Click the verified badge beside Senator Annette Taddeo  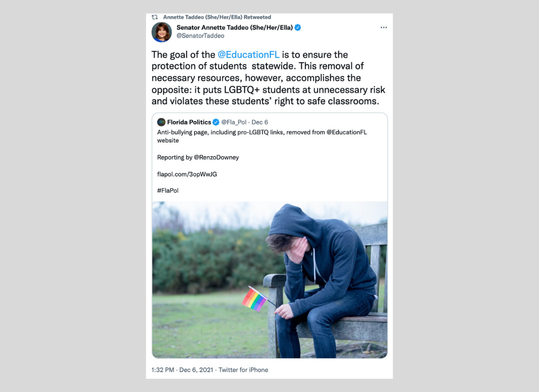tap(298, 27)
